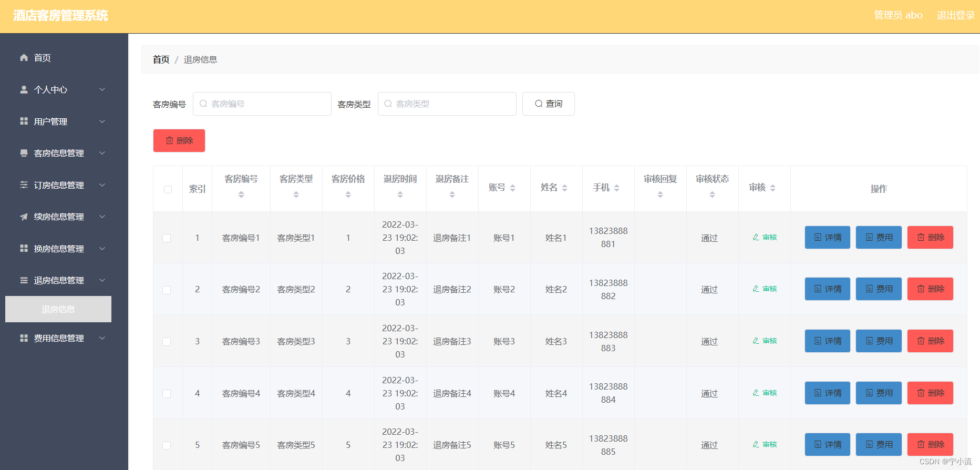The image size is (980, 470).
Task: Click the sort arrows on 客房价格 column
Action: point(348,195)
